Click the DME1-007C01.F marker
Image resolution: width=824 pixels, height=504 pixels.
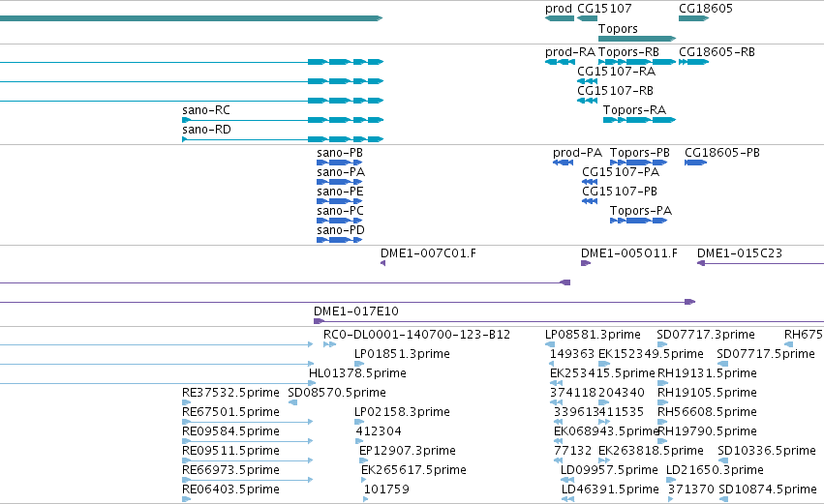tap(383, 263)
